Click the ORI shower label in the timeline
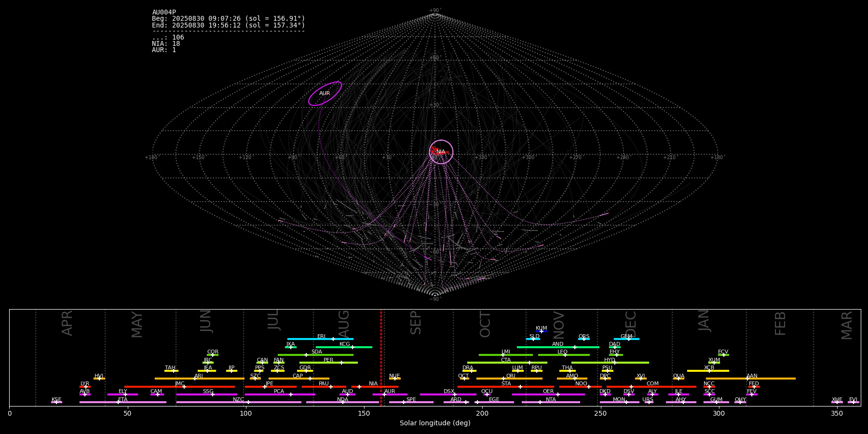 coord(511,376)
